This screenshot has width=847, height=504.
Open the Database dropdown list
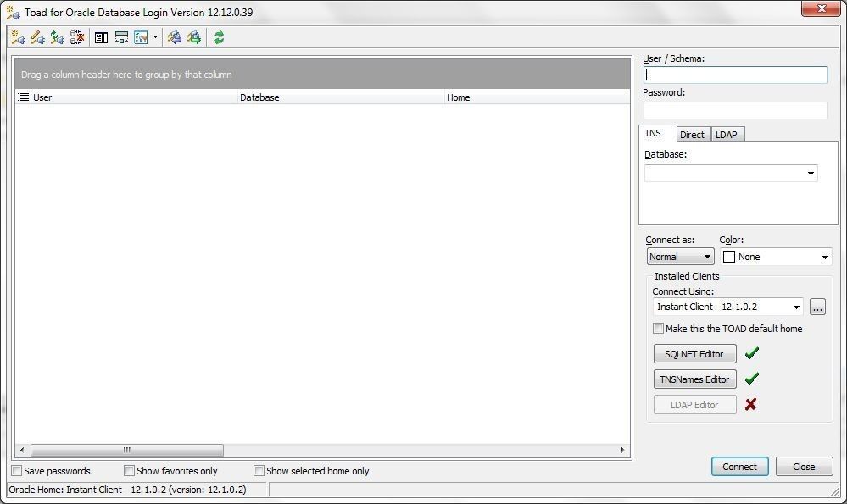(x=811, y=173)
